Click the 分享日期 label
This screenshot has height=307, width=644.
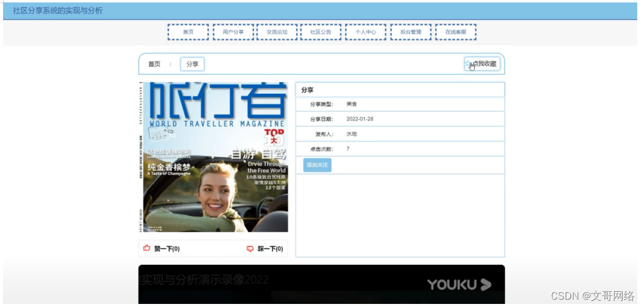tap(322, 119)
